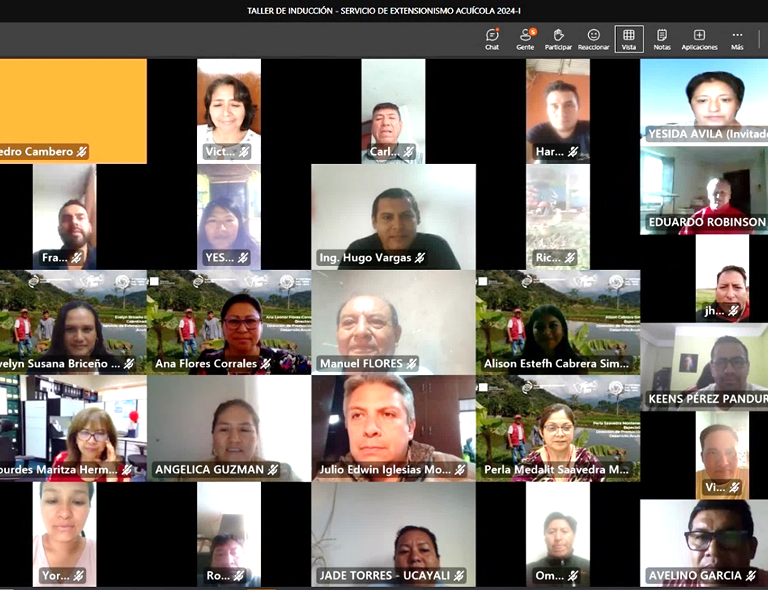Click the Taller de Inducción window title

[384, 11]
